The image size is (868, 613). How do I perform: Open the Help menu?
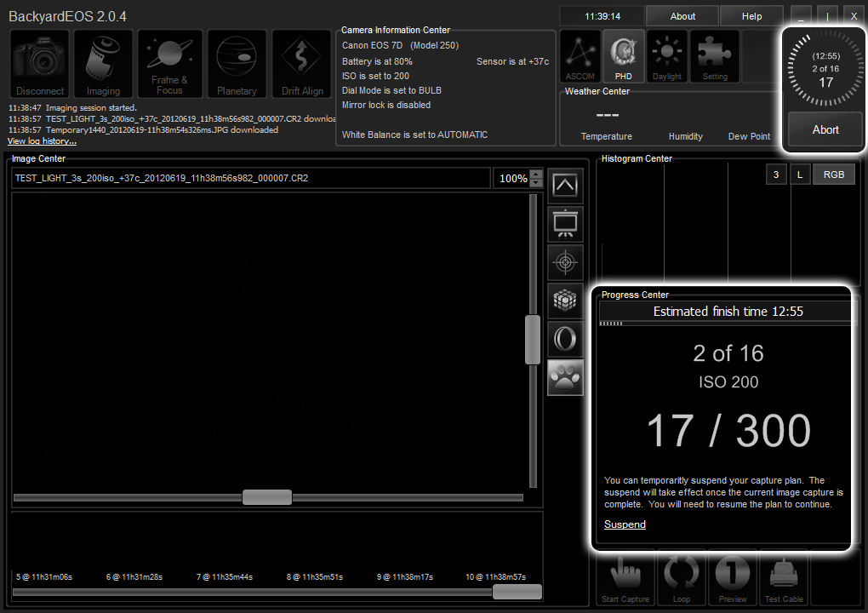[x=751, y=16]
